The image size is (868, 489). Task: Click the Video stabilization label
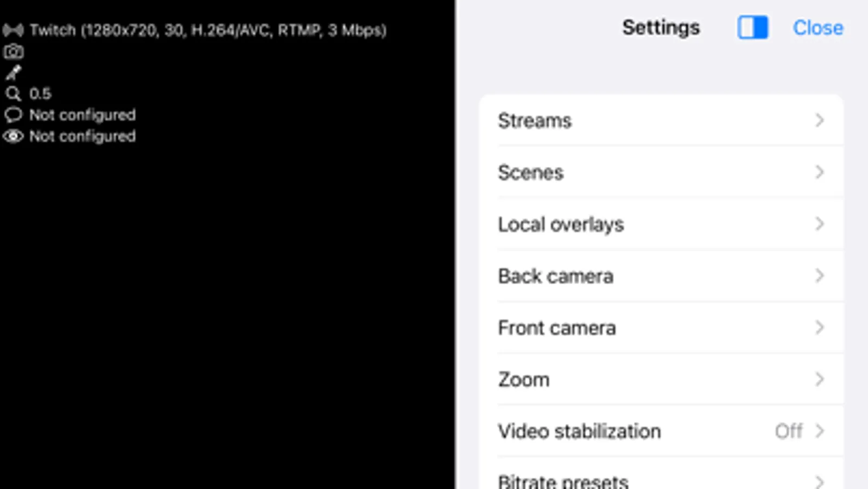coord(579,431)
